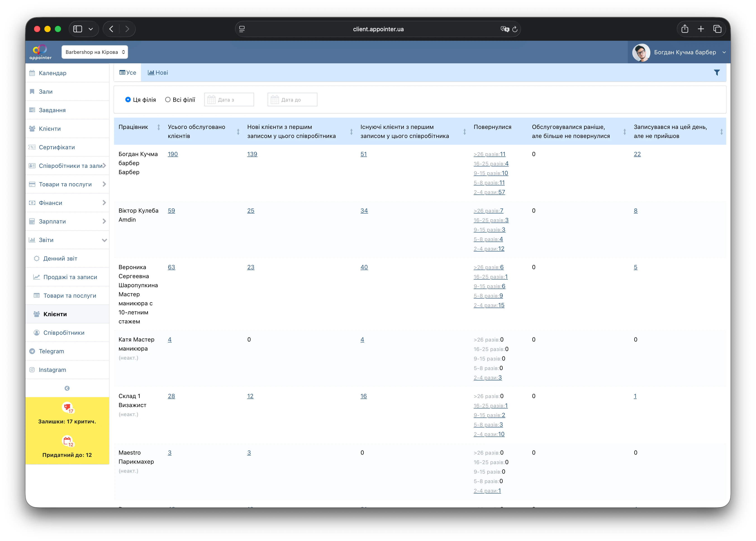Click the expiry calendar icon with badge 12
Image resolution: width=756 pixels, height=541 pixels.
pyautogui.click(x=68, y=441)
